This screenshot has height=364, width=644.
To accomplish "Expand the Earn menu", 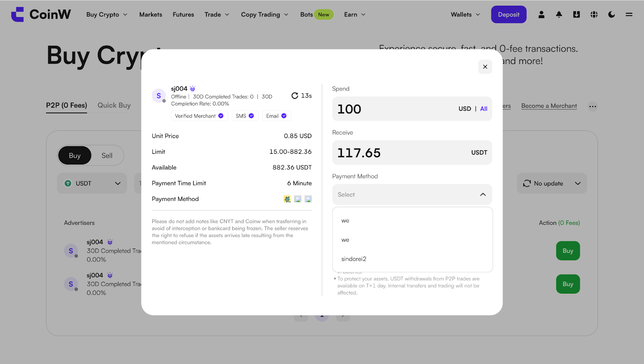I will point(355,14).
